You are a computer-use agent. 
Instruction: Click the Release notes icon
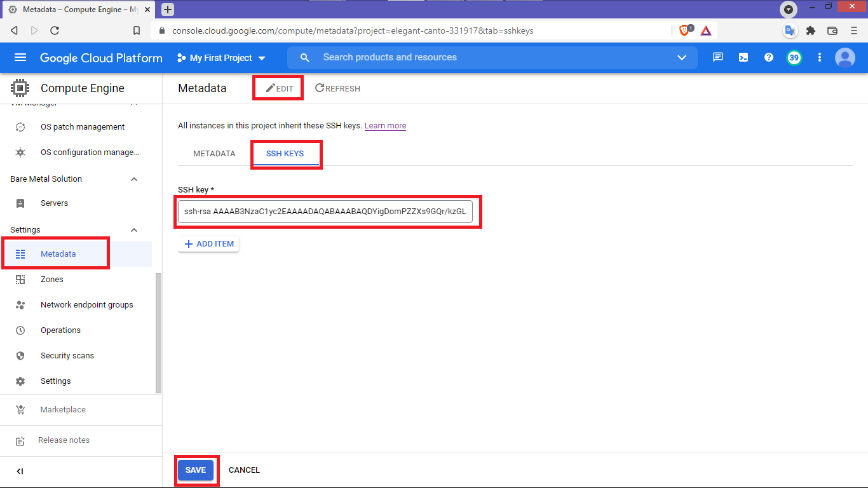(x=20, y=440)
